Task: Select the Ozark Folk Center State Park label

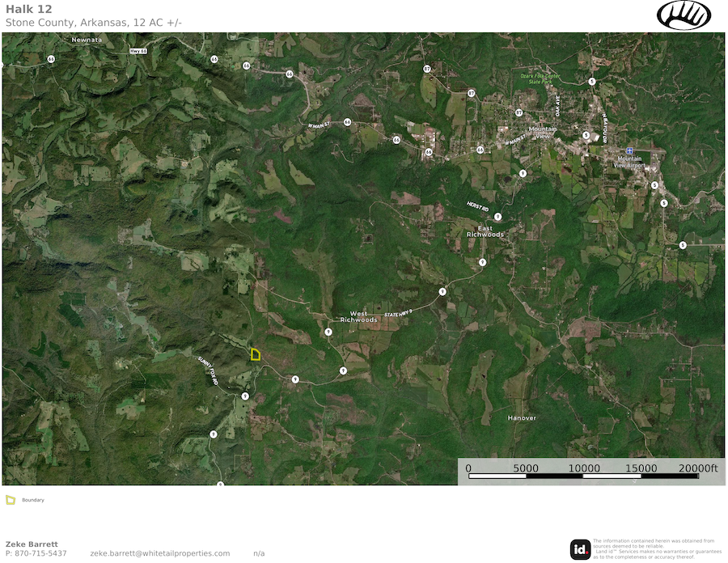Action: pos(540,78)
